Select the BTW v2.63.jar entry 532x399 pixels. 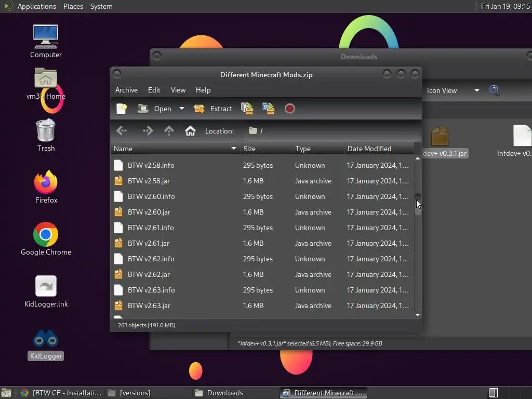point(262,305)
